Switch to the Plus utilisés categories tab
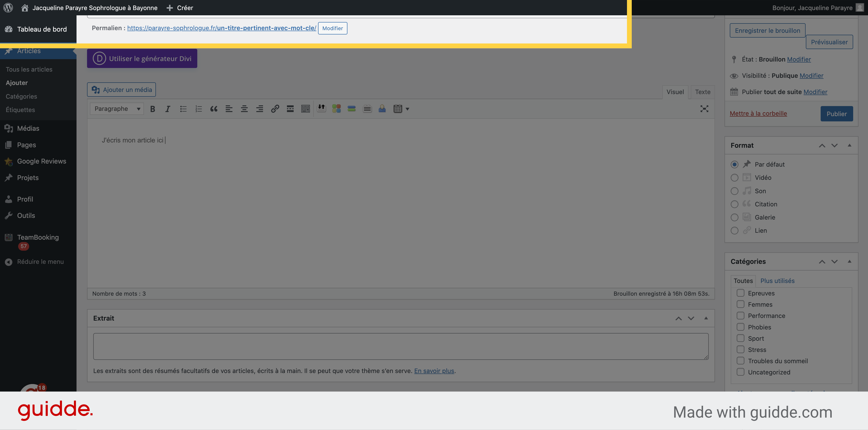The height and width of the screenshot is (430, 868). coord(777,280)
